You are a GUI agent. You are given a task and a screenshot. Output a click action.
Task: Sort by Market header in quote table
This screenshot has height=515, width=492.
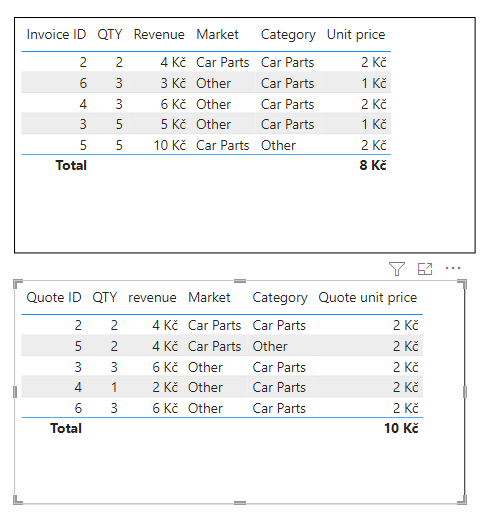click(x=209, y=297)
